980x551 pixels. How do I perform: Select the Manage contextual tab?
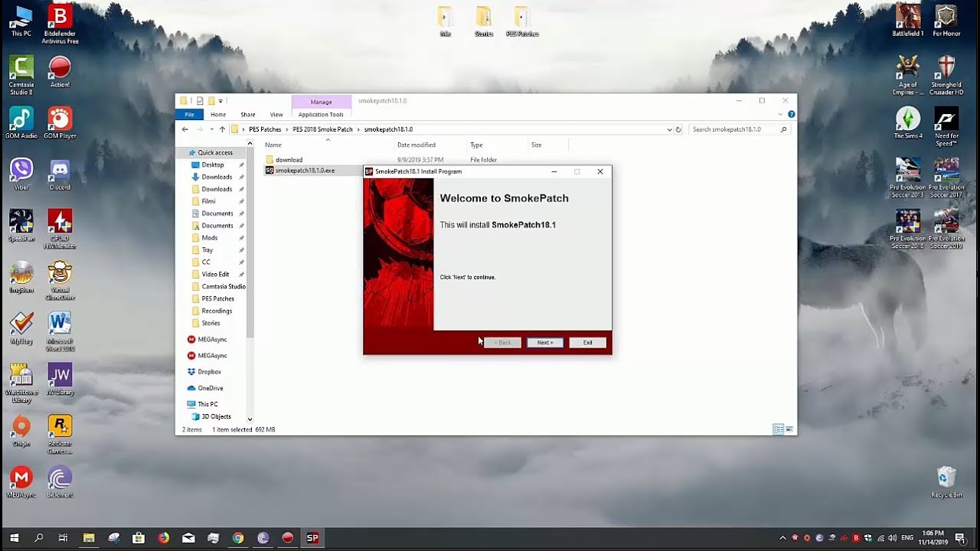pyautogui.click(x=321, y=102)
